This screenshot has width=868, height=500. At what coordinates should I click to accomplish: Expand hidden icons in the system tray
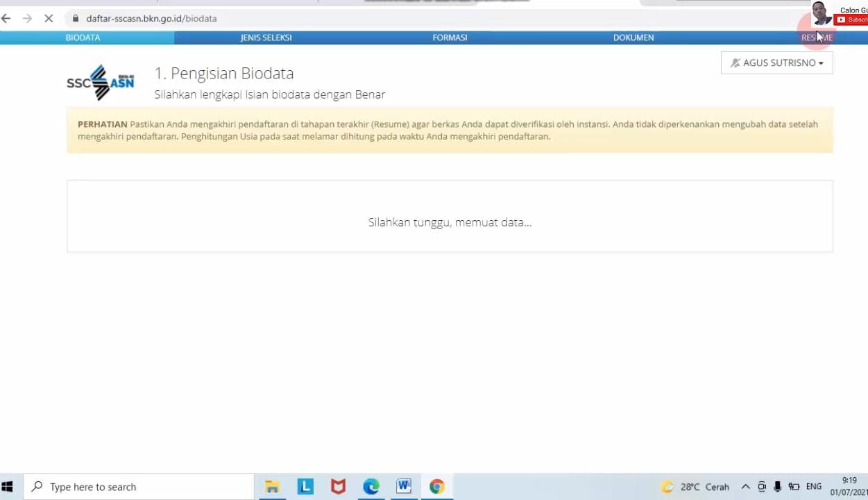745,487
